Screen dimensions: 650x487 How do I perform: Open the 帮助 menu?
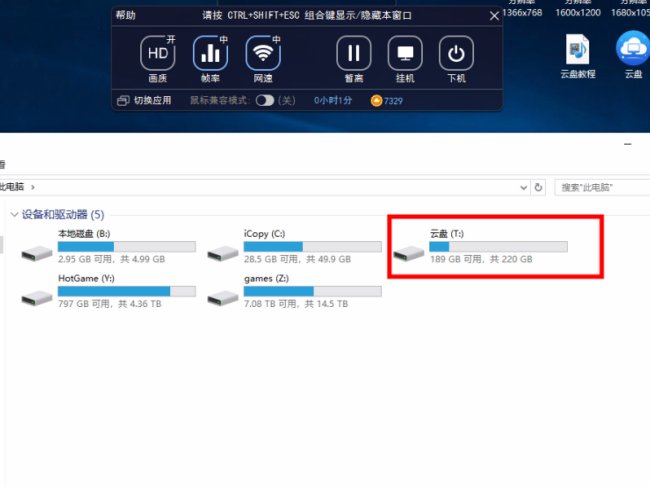point(125,16)
